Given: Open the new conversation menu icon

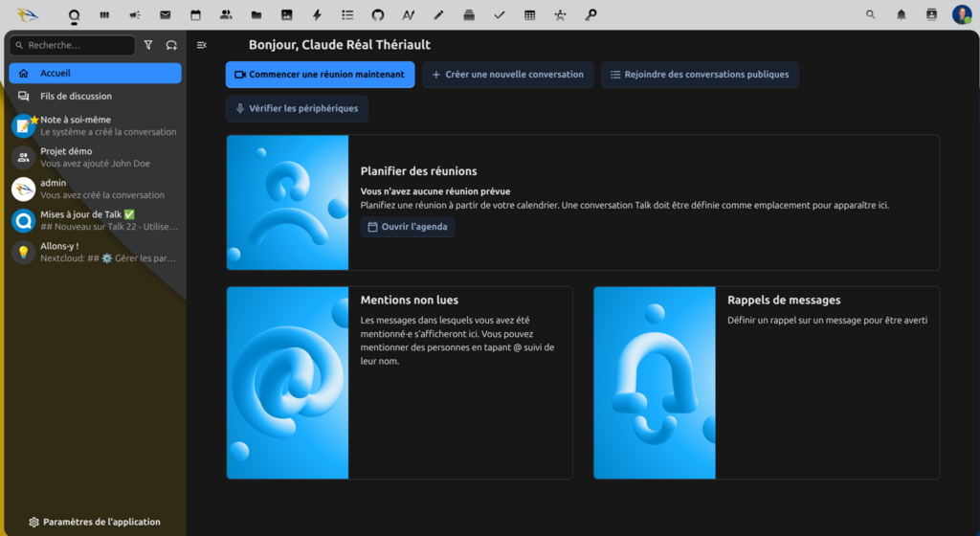Looking at the screenshot, I should coord(171,45).
